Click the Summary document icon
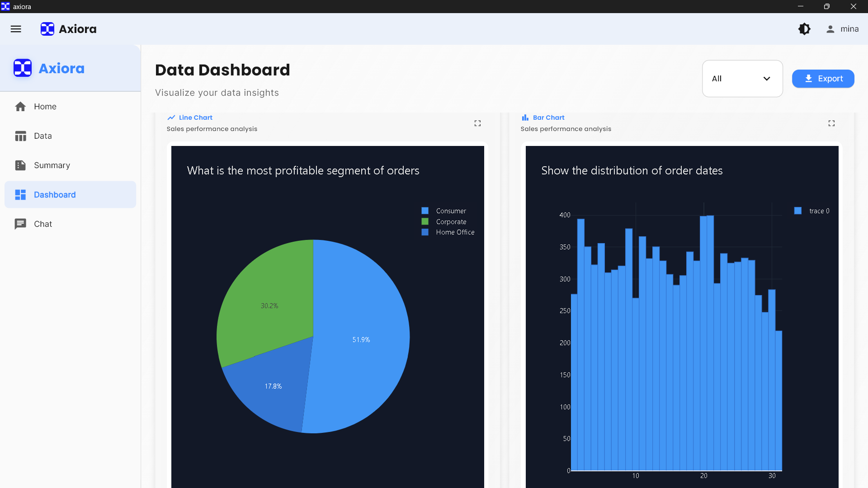Viewport: 868px width, 488px height. [x=20, y=165]
